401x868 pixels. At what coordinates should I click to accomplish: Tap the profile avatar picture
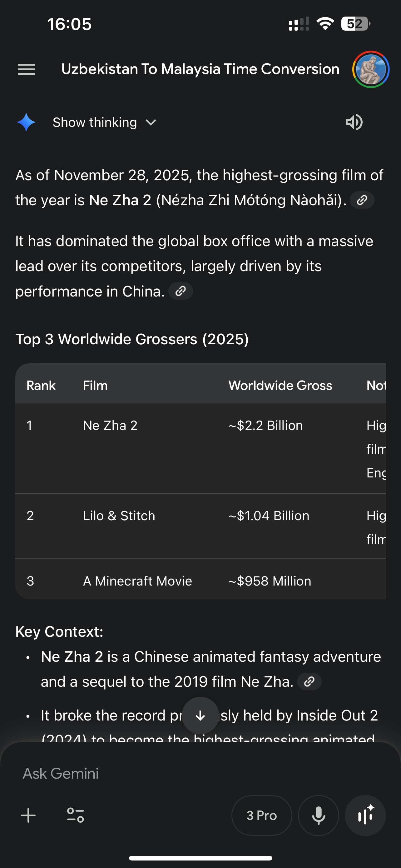pos(371,69)
